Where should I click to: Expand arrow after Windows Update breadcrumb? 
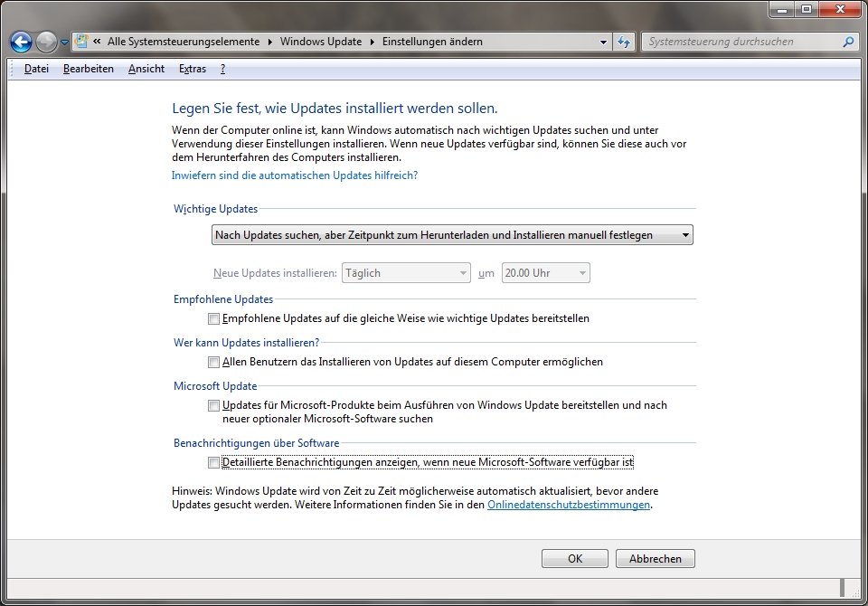click(372, 42)
